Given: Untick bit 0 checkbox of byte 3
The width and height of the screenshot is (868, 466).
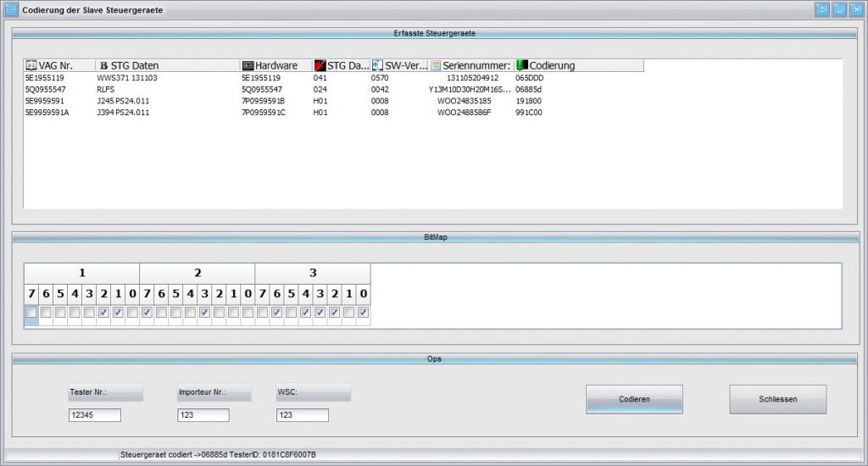Looking at the screenshot, I should (363, 313).
